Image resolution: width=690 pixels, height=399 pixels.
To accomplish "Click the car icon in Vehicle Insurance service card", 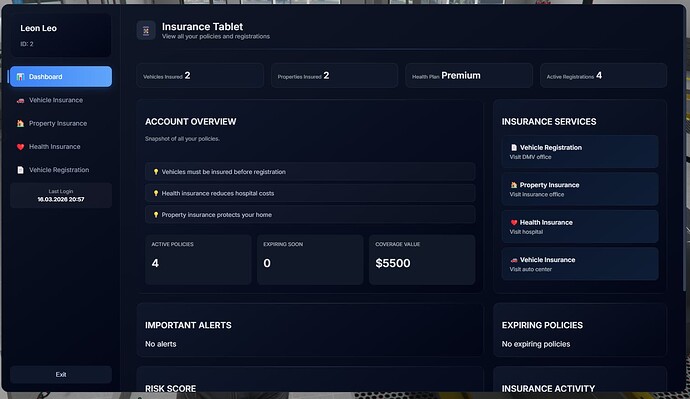I will coord(514,260).
